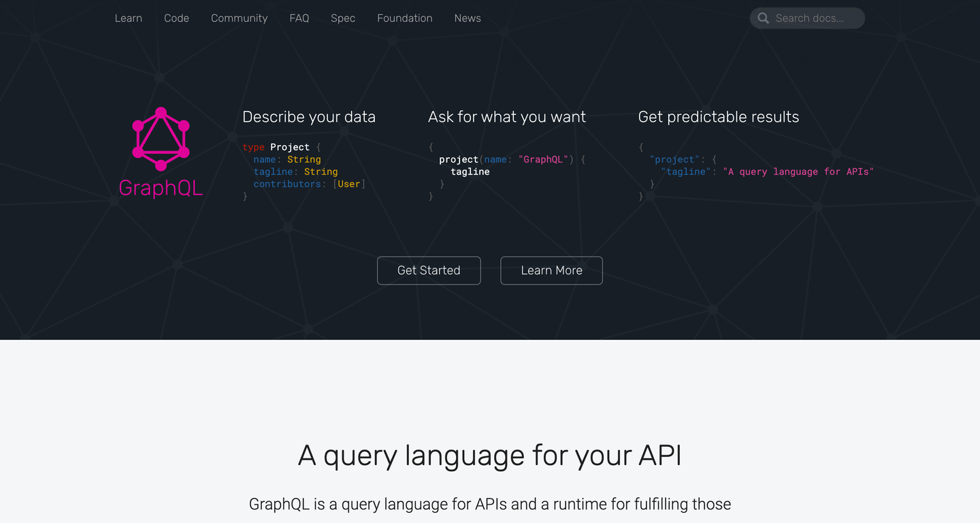Click '"A query language for APIs"' result string
The width and height of the screenshot is (980, 523).
pos(798,172)
